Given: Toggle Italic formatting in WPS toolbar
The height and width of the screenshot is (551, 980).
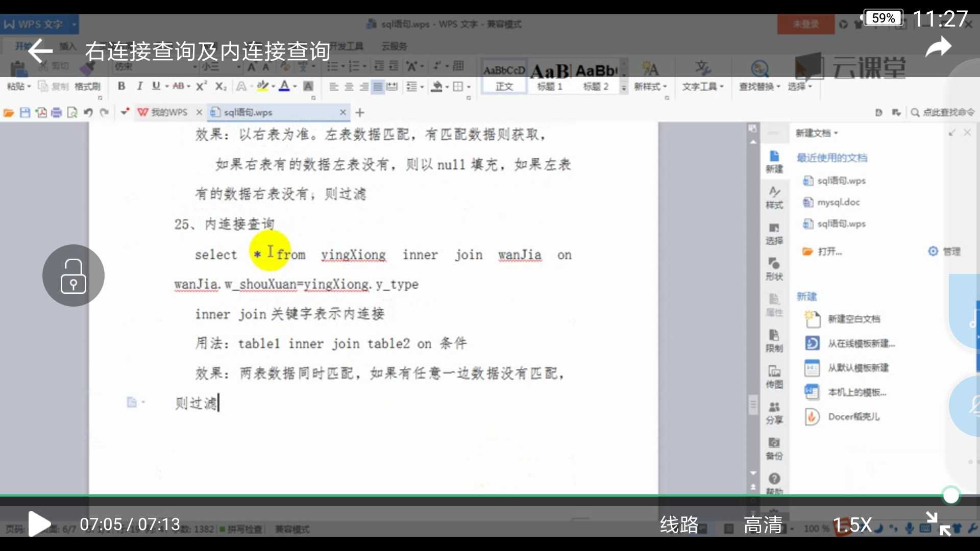Looking at the screenshot, I should pos(139,86).
